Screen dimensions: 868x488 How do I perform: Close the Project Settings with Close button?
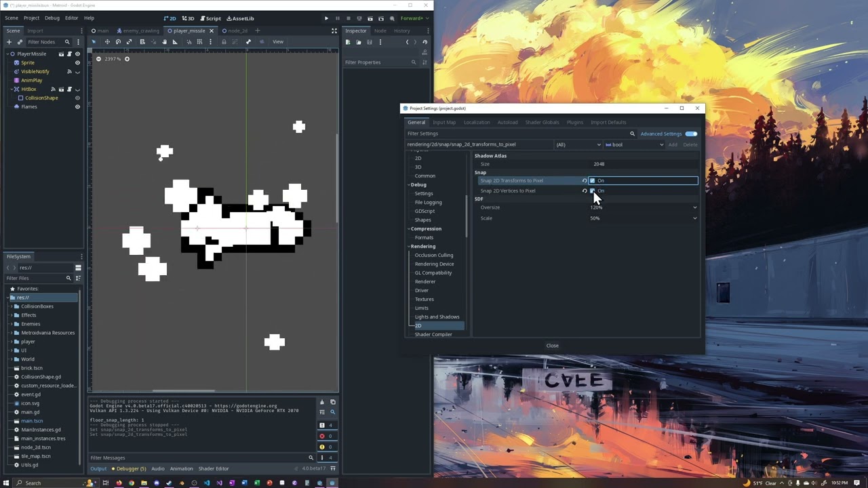tap(553, 346)
